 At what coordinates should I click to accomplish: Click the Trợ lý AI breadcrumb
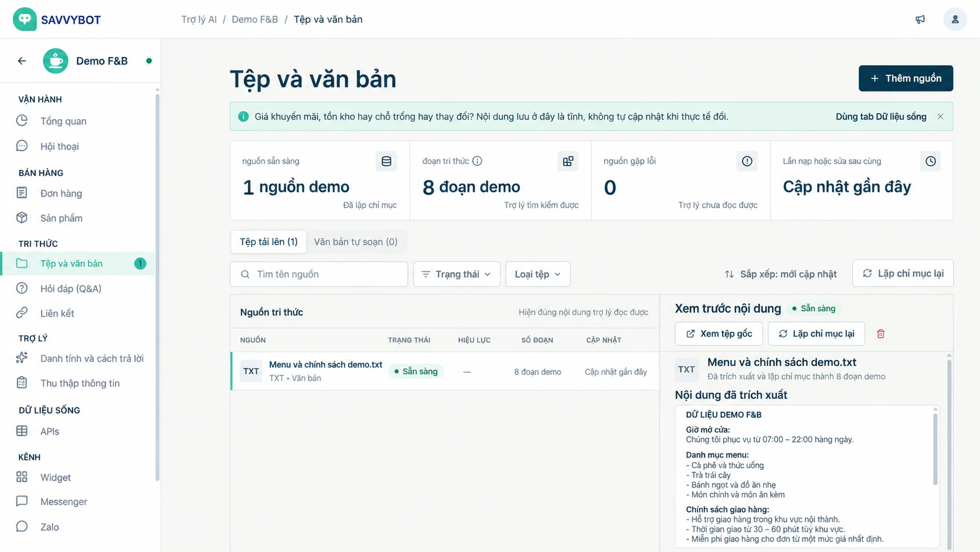pyautogui.click(x=199, y=19)
